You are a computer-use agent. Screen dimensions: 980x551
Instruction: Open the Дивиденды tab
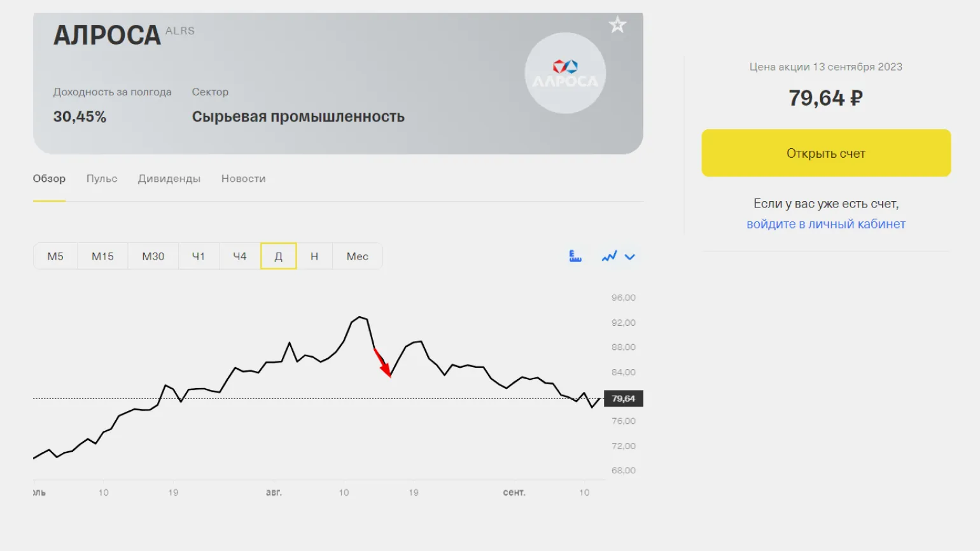pos(169,179)
